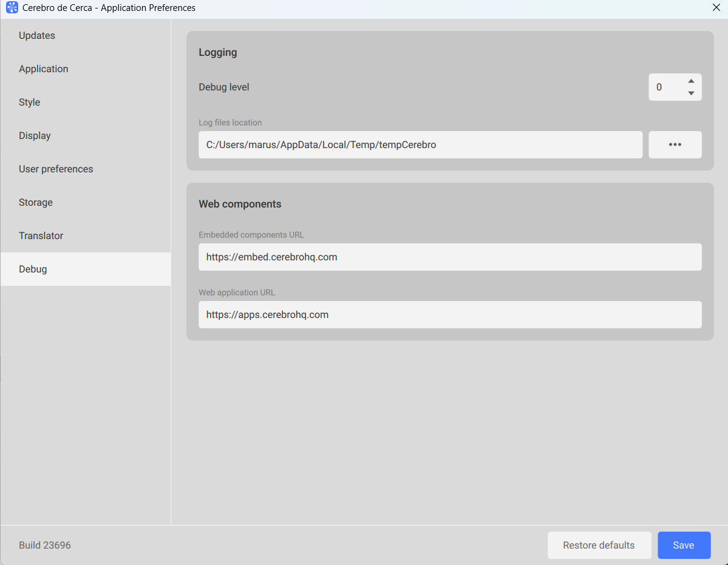The image size is (728, 565).
Task: Click the Build 23696 label
Action: click(45, 545)
